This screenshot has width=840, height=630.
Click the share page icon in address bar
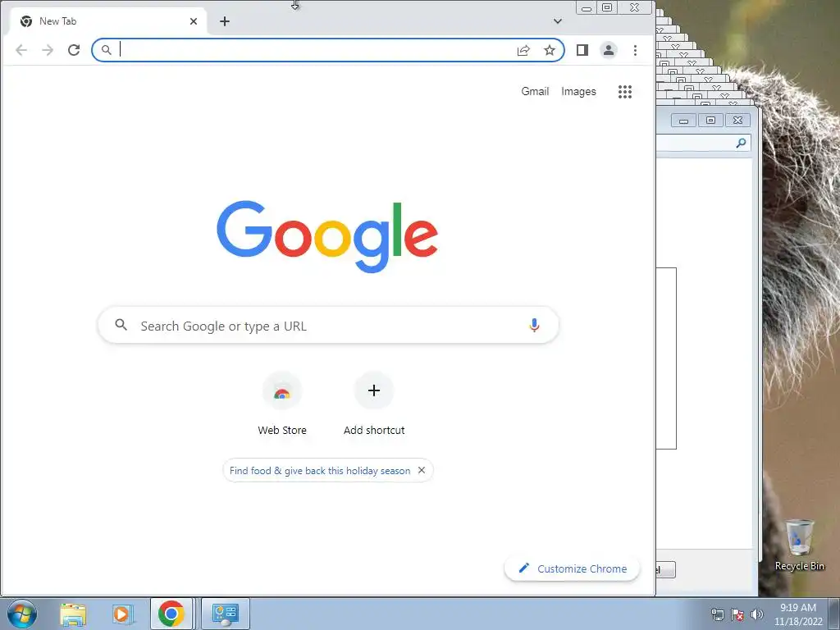523,50
